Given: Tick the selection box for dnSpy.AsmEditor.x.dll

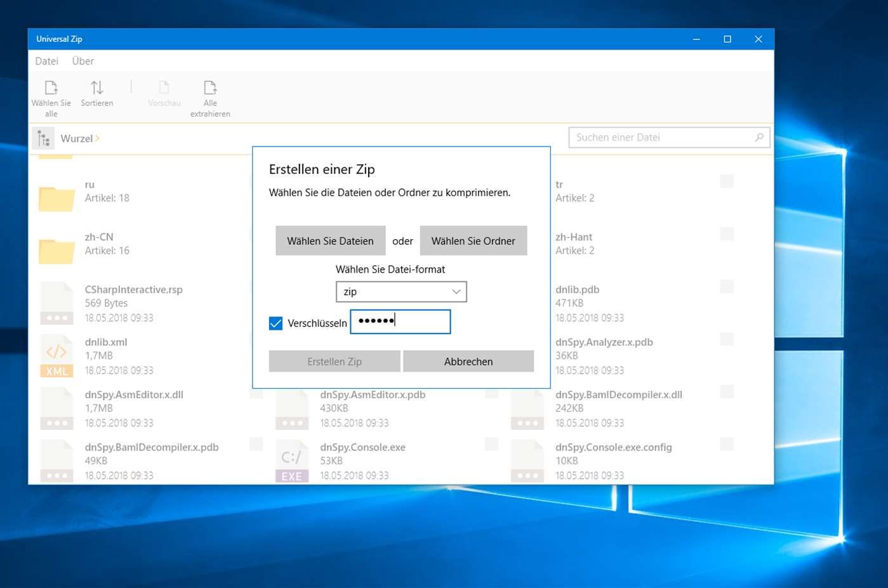Looking at the screenshot, I should click(x=256, y=393).
